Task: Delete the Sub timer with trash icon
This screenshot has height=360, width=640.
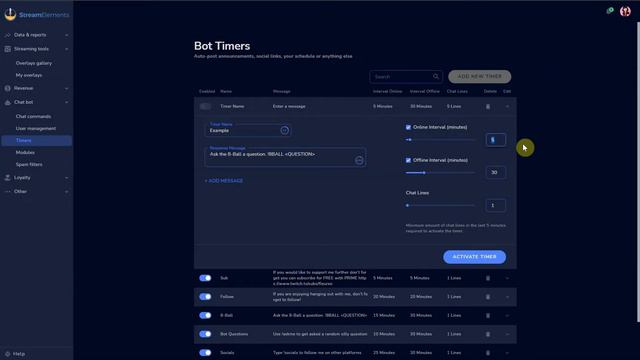Action: click(488, 278)
